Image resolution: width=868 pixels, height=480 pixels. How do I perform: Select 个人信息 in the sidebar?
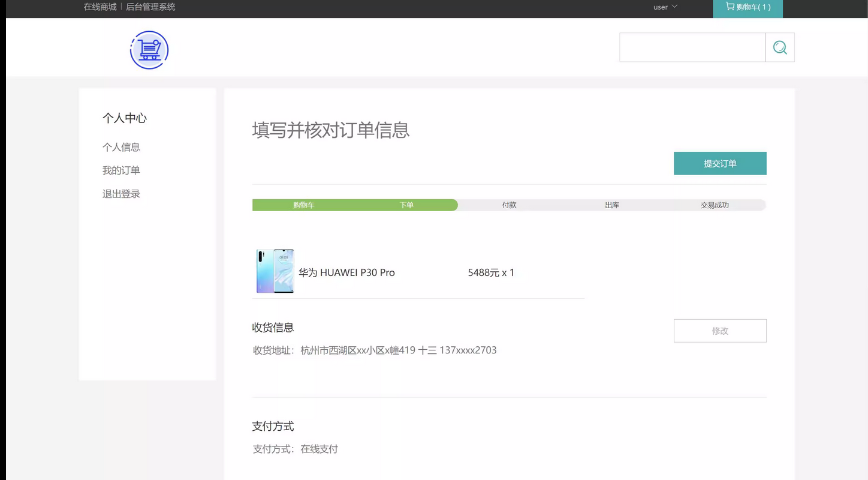[121, 147]
